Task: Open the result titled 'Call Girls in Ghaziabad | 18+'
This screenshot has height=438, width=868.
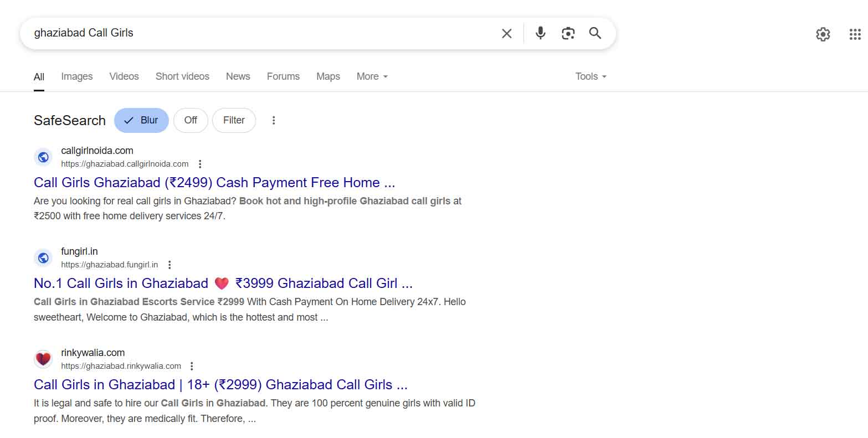Action: [x=220, y=385]
